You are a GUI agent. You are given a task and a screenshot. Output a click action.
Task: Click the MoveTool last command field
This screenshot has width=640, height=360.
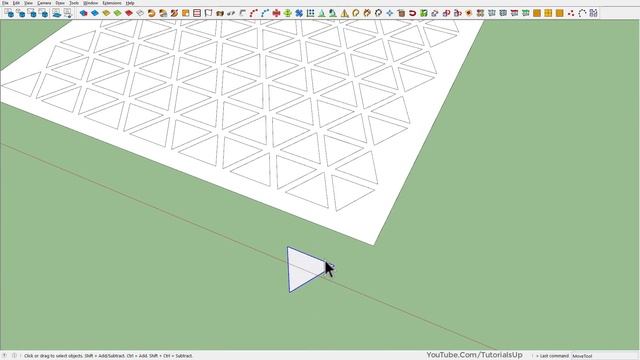(604, 356)
